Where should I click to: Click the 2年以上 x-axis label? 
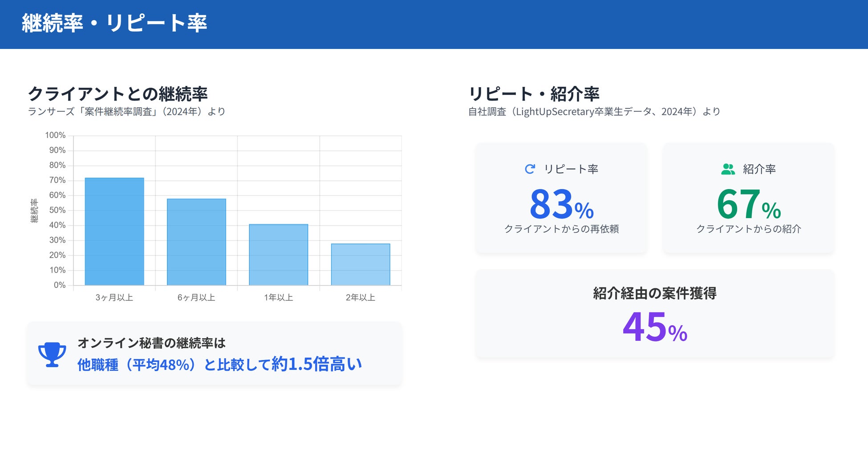pos(361,297)
